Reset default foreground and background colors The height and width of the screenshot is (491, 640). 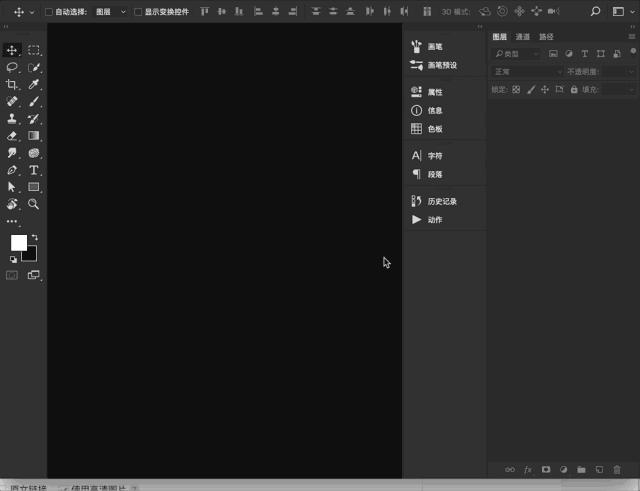(13, 259)
